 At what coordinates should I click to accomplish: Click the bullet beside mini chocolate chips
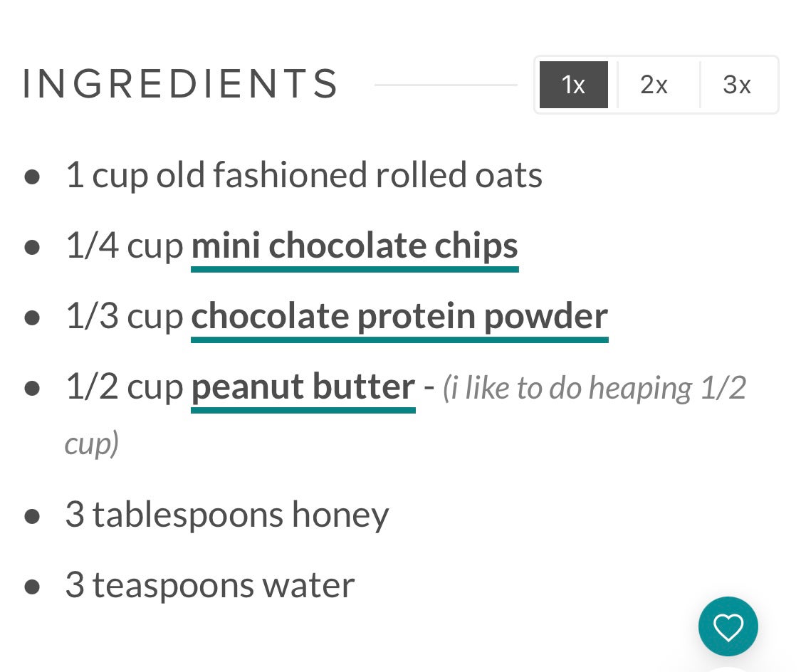[x=31, y=247]
